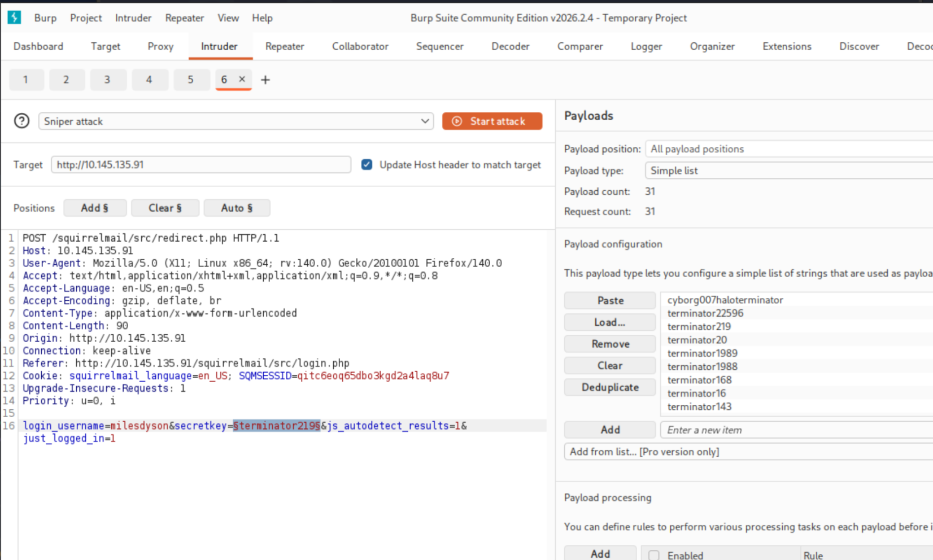Open the Burp menu
933x560 pixels.
45,18
